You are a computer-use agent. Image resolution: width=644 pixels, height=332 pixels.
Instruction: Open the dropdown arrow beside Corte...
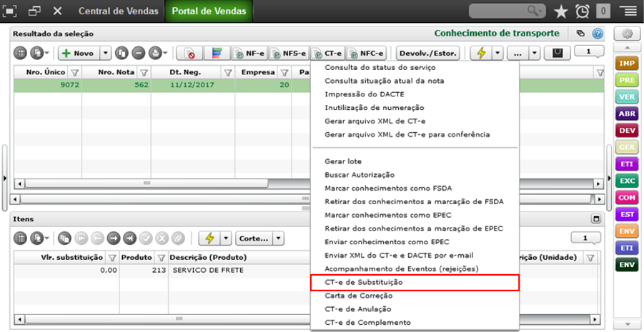point(279,238)
